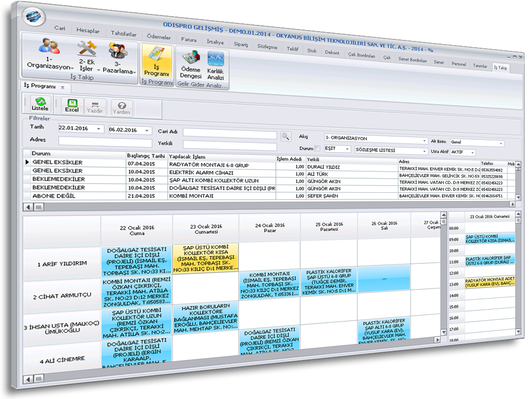Click the Yazdır print button
Screen dimensions: 532x399
click(95, 107)
